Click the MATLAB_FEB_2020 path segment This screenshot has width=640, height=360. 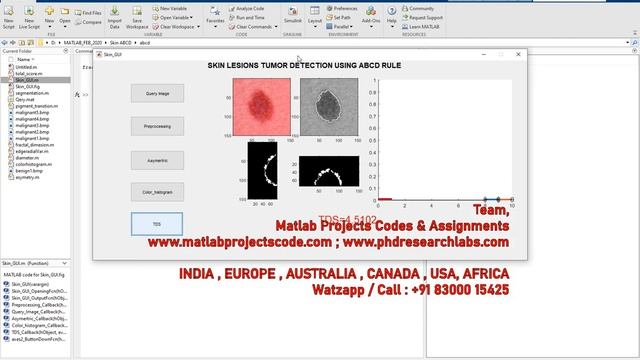click(83, 42)
